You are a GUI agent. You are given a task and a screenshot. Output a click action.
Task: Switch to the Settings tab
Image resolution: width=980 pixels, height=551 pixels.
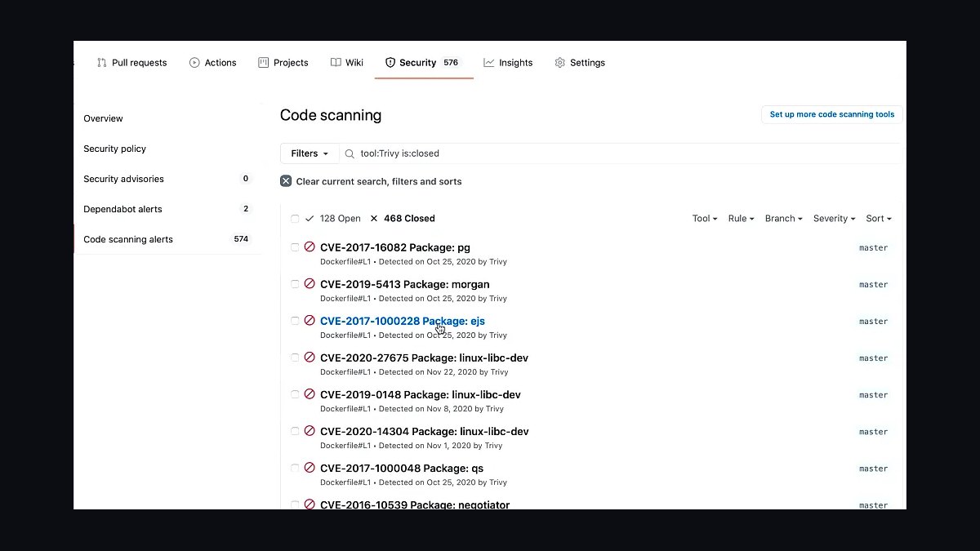tap(580, 63)
